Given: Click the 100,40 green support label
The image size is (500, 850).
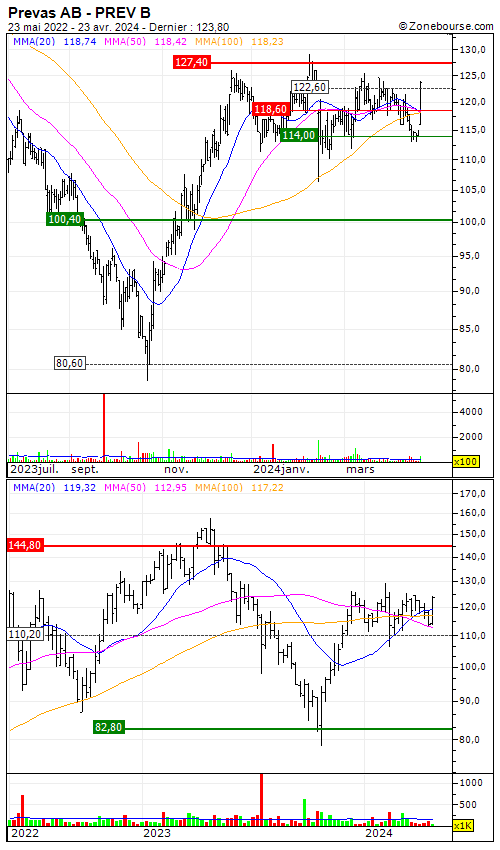Looking at the screenshot, I should click(65, 219).
